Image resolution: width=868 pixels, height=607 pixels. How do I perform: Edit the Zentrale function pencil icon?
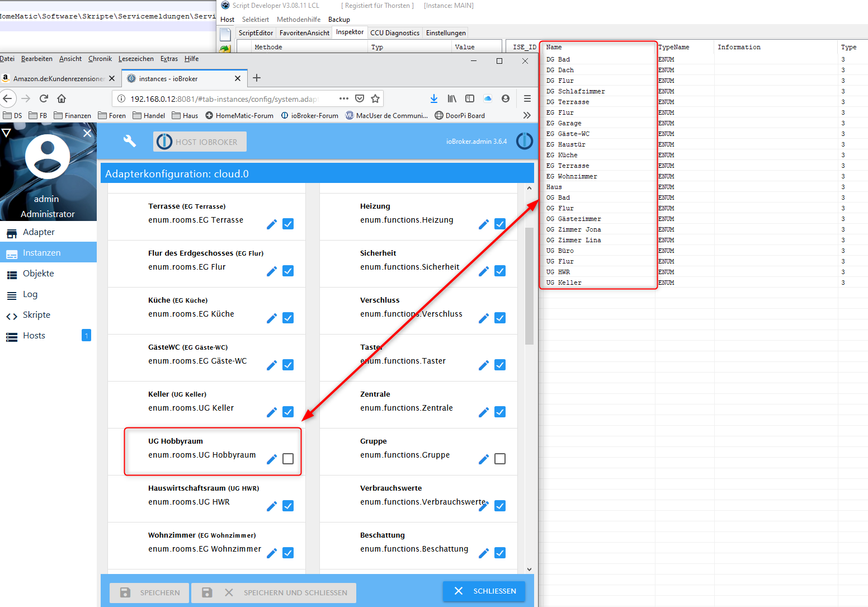coord(484,412)
